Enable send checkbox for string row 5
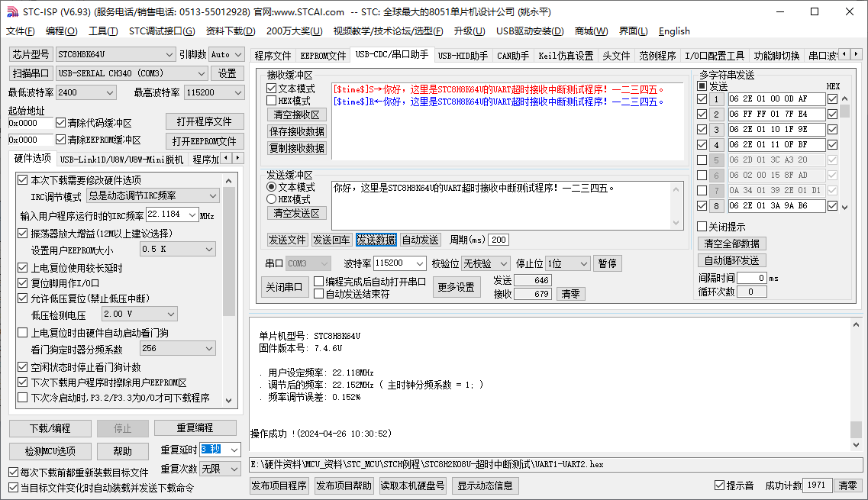 [x=702, y=160]
